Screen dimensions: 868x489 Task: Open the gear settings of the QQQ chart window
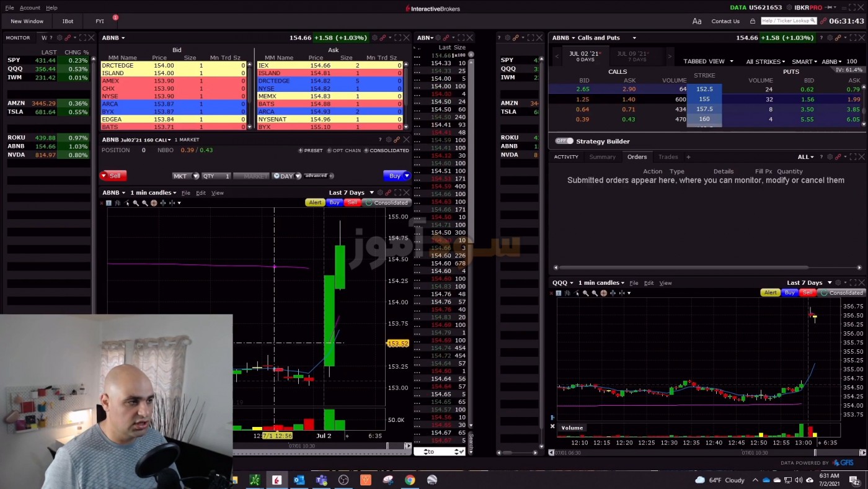(838, 282)
